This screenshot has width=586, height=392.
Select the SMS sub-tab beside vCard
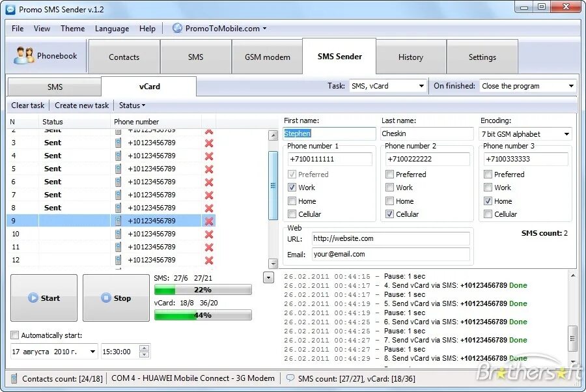point(55,87)
